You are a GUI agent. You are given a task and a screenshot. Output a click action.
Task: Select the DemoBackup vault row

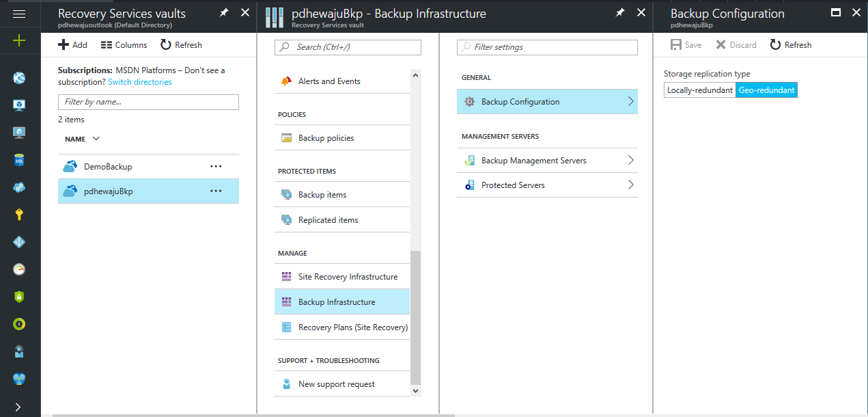[148, 166]
